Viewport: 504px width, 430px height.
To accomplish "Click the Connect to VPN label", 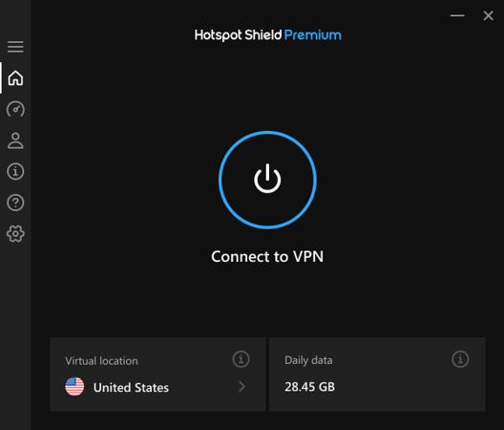I will [x=267, y=256].
